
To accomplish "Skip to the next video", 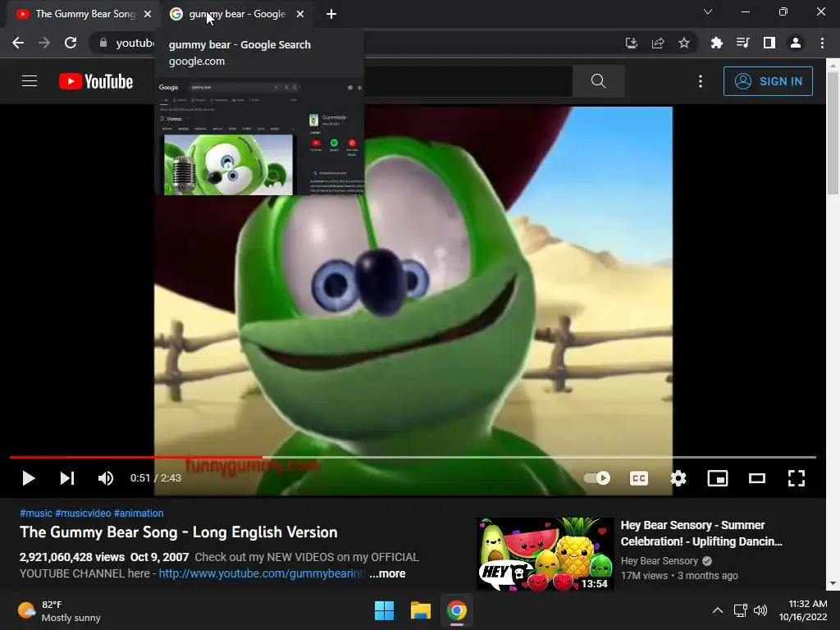I will click(67, 478).
